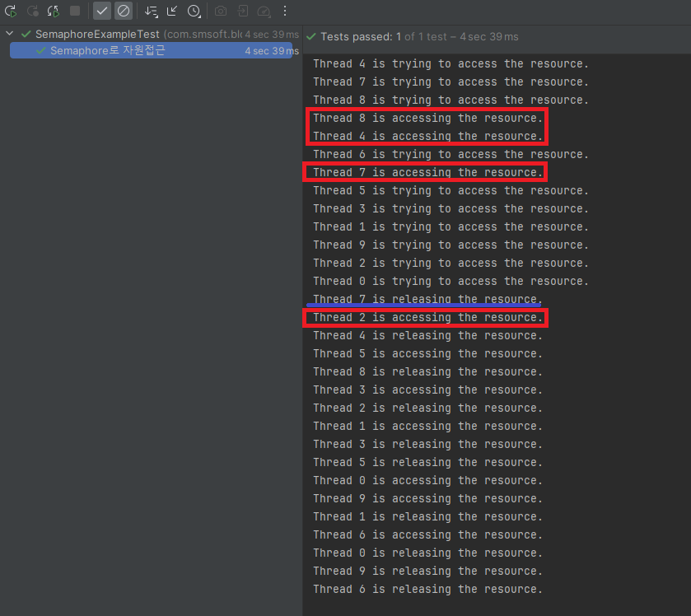Click line 'Thread 0 is accessing the resource.'
The width and height of the screenshot is (691, 616).
click(427, 480)
